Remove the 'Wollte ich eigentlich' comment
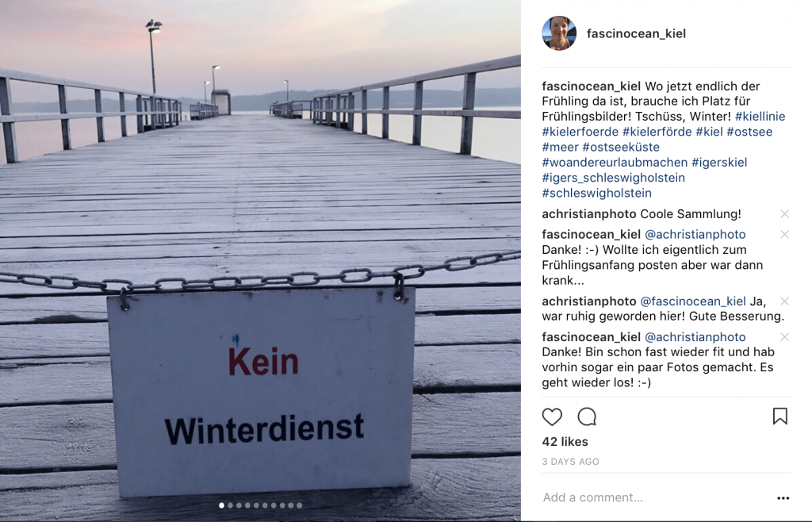 784,235
